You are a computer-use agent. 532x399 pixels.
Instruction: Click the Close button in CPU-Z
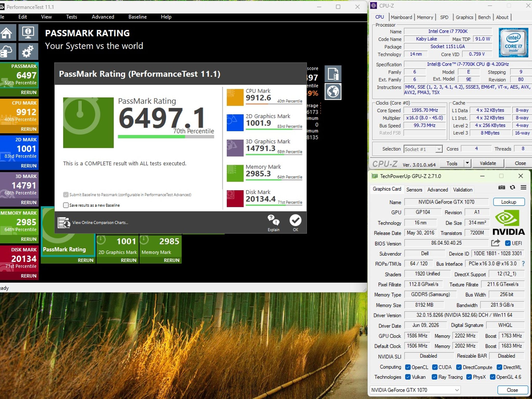coord(520,163)
